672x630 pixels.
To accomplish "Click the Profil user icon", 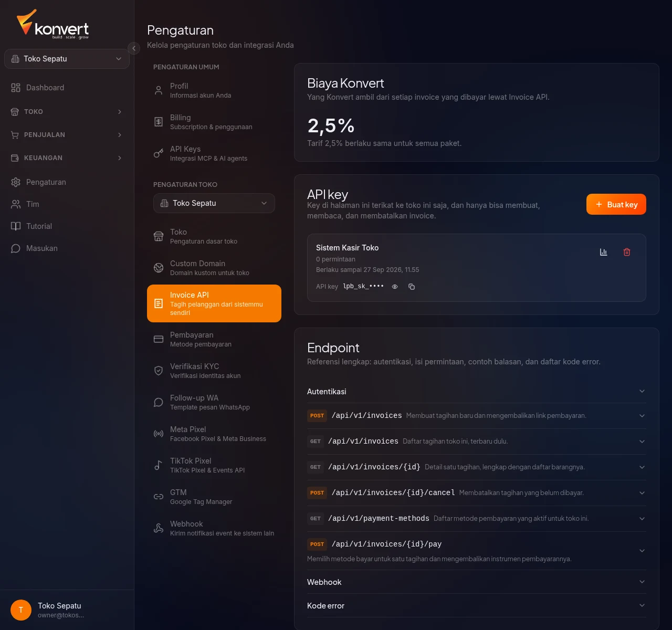I will point(159,90).
